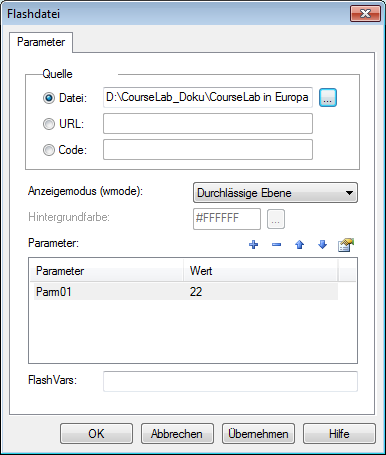
Task: Browse for Flash file with ellipsis button
Action: [x=328, y=98]
